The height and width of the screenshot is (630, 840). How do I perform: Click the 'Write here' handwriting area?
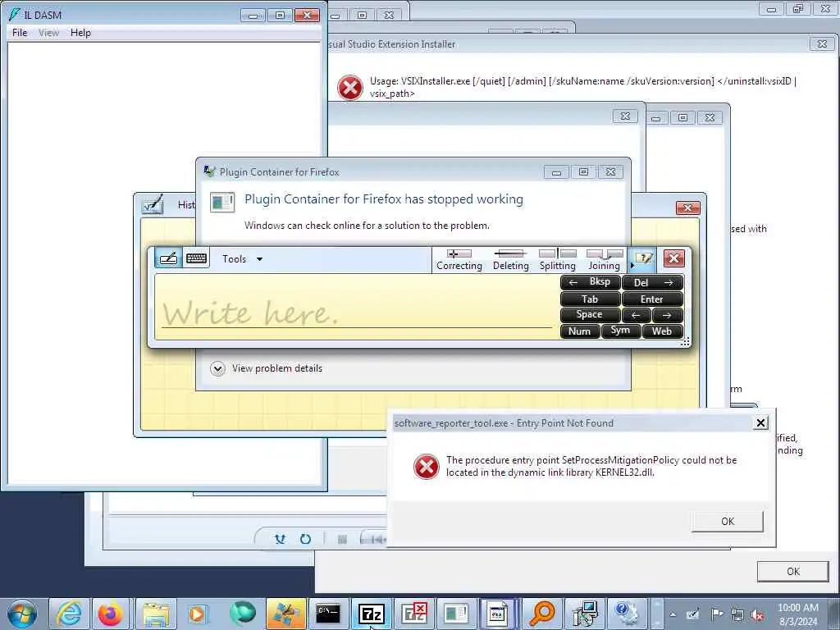[x=356, y=307]
